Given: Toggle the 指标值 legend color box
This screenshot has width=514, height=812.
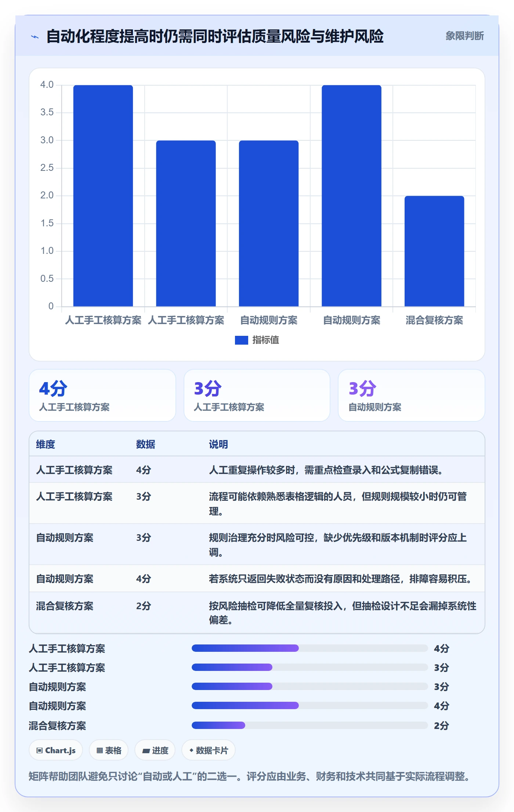Looking at the screenshot, I should (241, 340).
